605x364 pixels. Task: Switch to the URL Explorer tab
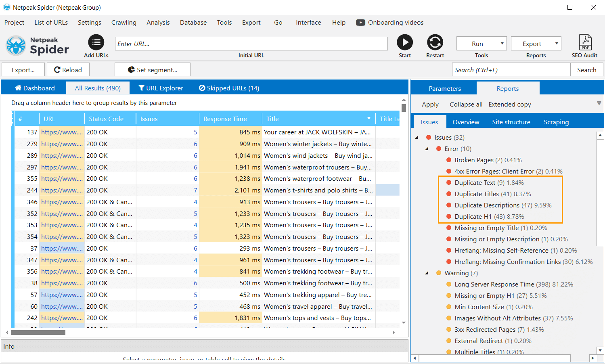click(161, 88)
